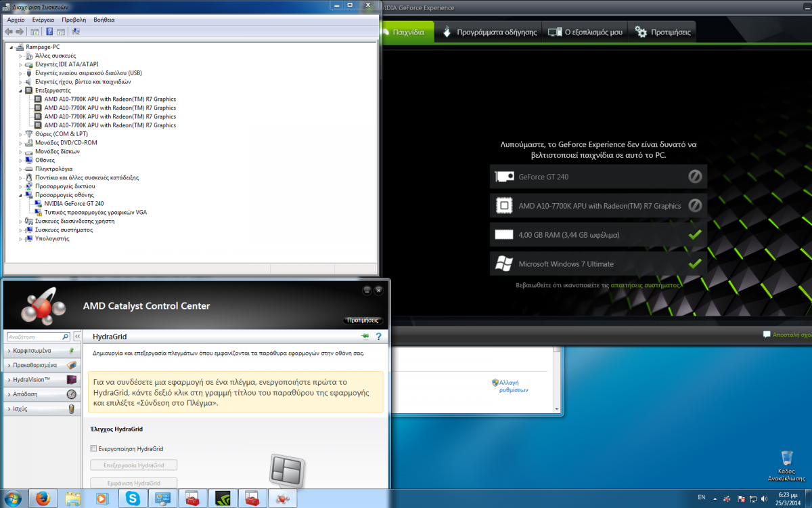The height and width of the screenshot is (508, 812).
Task: Open the απαιτήσεις συστήματος link
Action: [x=645, y=286]
